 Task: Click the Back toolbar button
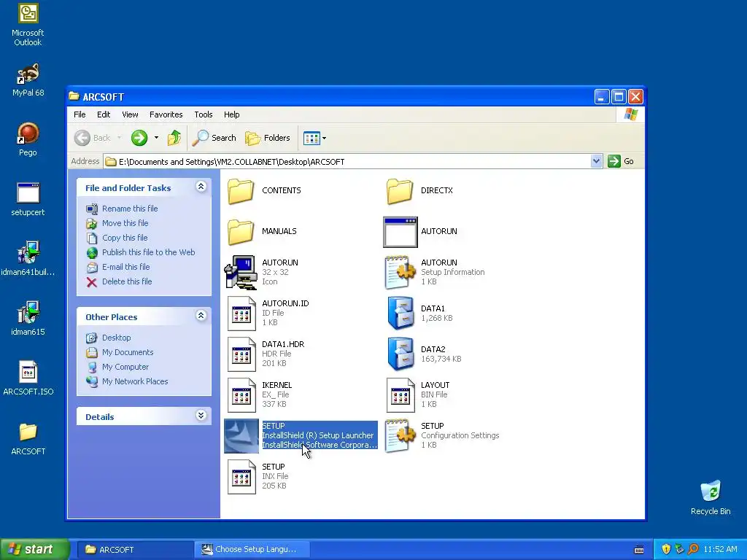(x=93, y=138)
